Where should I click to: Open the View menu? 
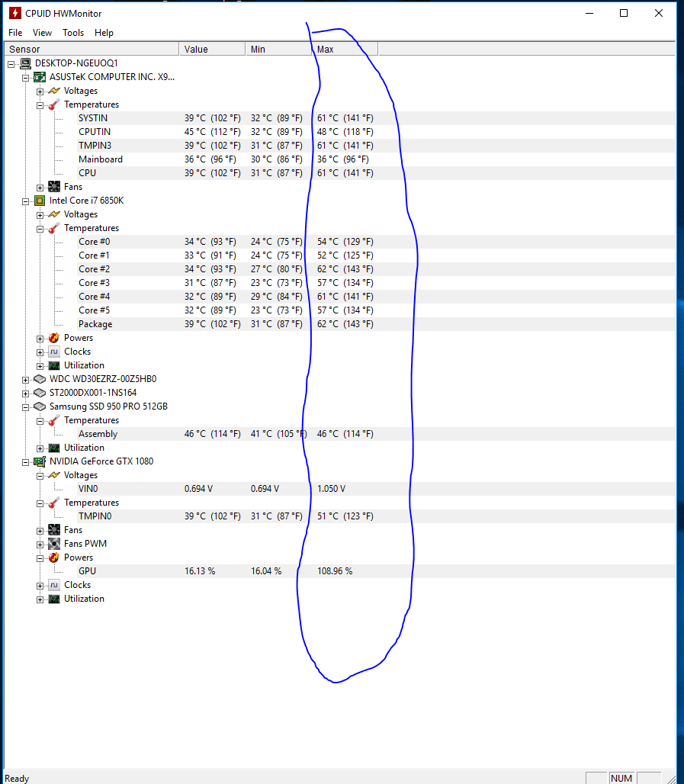(42, 33)
